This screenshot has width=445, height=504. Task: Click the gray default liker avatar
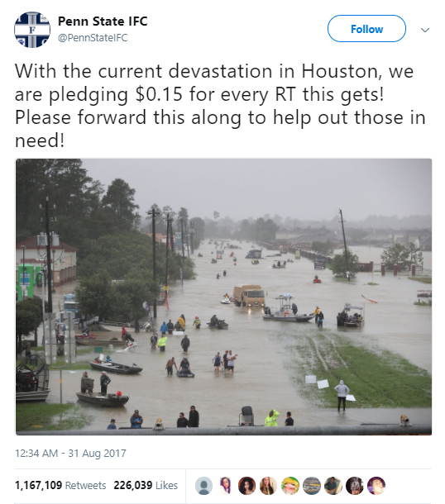[203, 485]
